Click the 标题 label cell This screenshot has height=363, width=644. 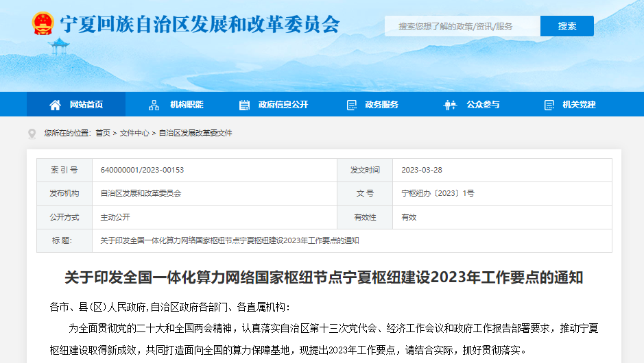tap(64, 241)
